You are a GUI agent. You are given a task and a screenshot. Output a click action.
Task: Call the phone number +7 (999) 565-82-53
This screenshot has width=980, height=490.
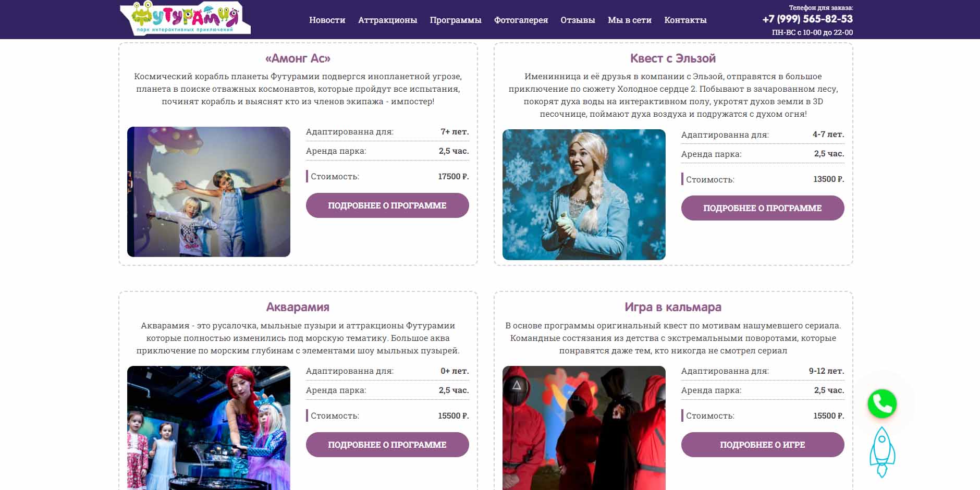[x=807, y=19]
